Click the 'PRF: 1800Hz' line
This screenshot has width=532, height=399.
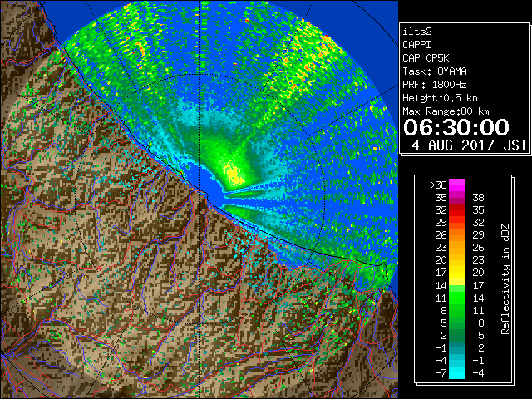tap(435, 85)
